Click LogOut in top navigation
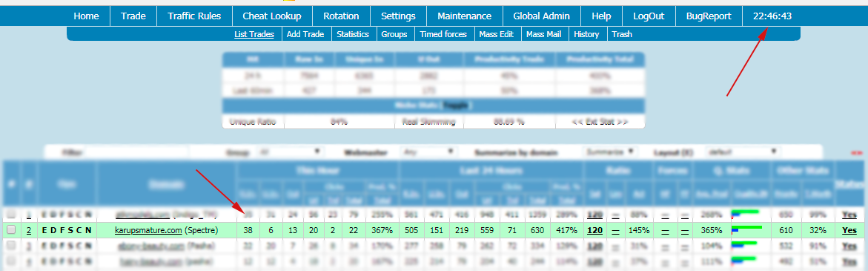The height and width of the screenshot is (271, 868). tap(649, 16)
